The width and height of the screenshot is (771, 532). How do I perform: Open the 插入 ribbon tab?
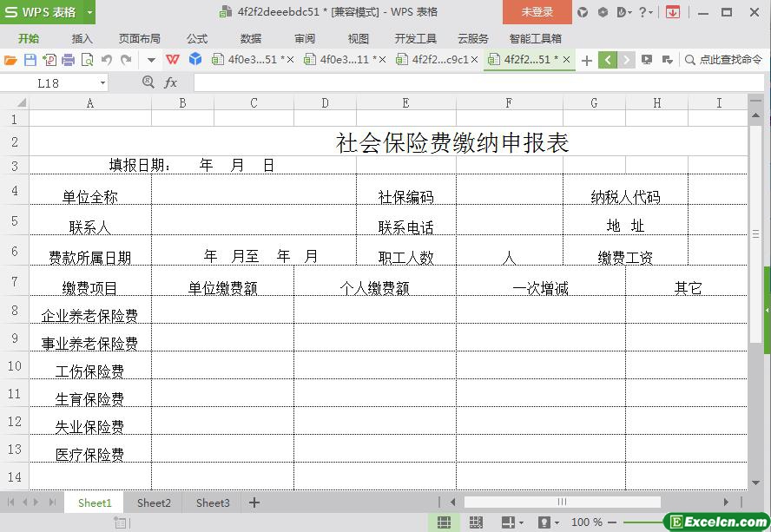(x=82, y=38)
